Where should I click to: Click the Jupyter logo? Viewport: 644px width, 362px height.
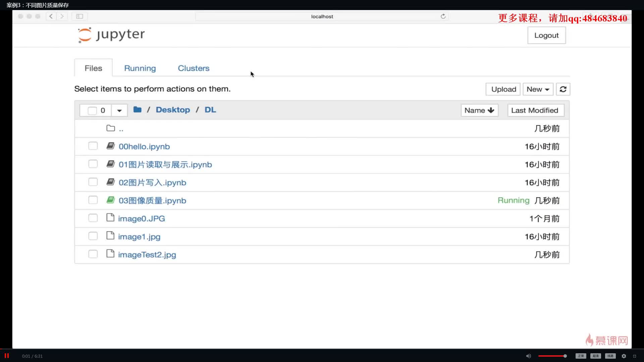[x=111, y=35]
